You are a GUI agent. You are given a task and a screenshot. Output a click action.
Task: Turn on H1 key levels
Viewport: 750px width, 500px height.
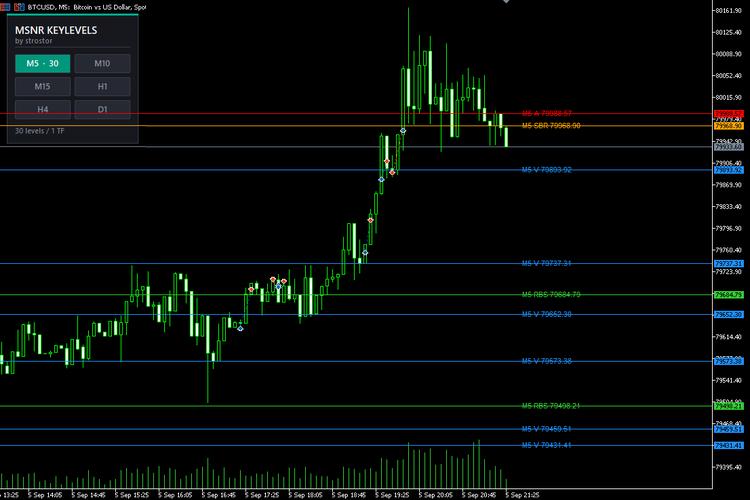(102, 86)
